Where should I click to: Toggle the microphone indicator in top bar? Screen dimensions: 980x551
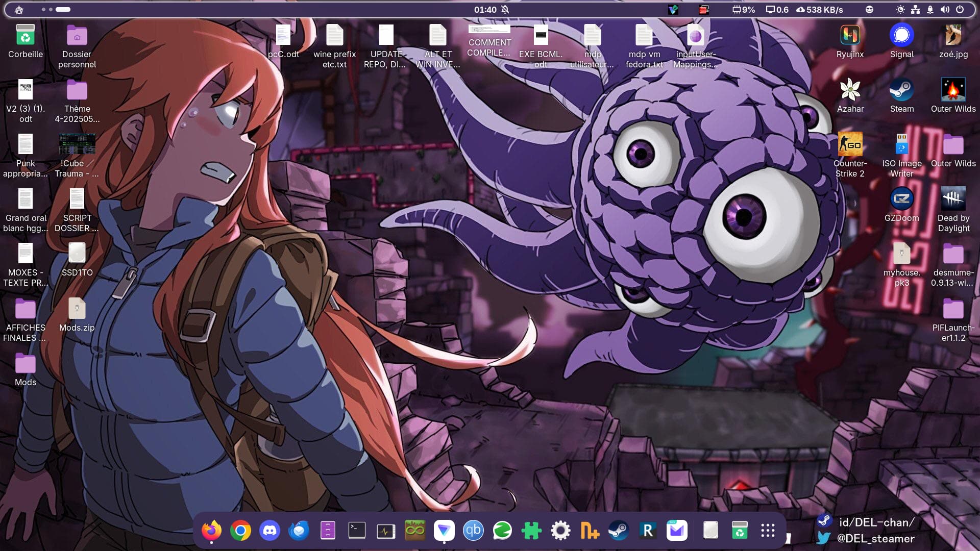point(930,10)
